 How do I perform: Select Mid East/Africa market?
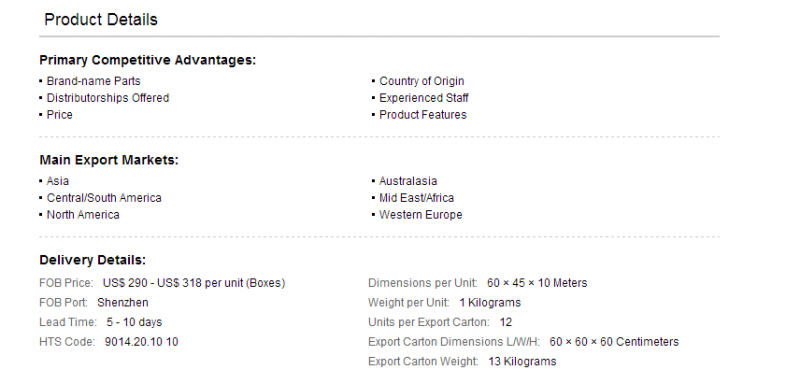point(416,198)
